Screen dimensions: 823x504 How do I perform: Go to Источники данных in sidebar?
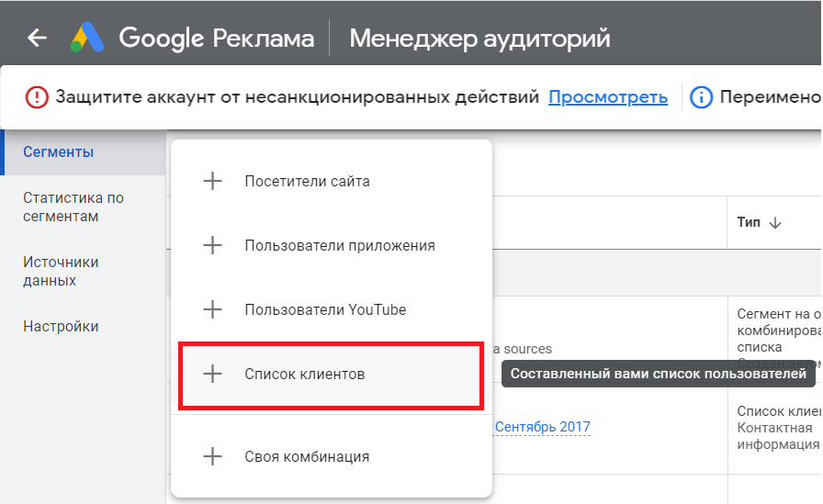pyautogui.click(x=61, y=272)
